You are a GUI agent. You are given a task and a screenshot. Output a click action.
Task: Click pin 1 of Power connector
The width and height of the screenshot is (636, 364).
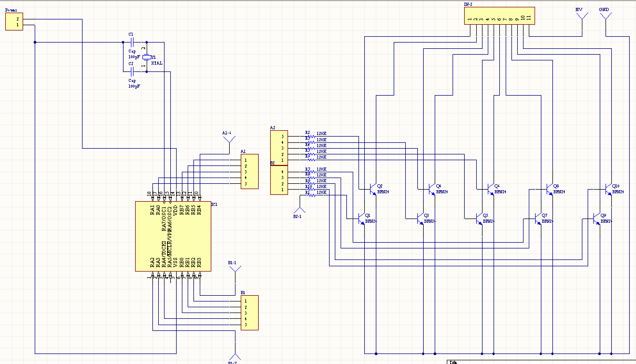(x=17, y=25)
